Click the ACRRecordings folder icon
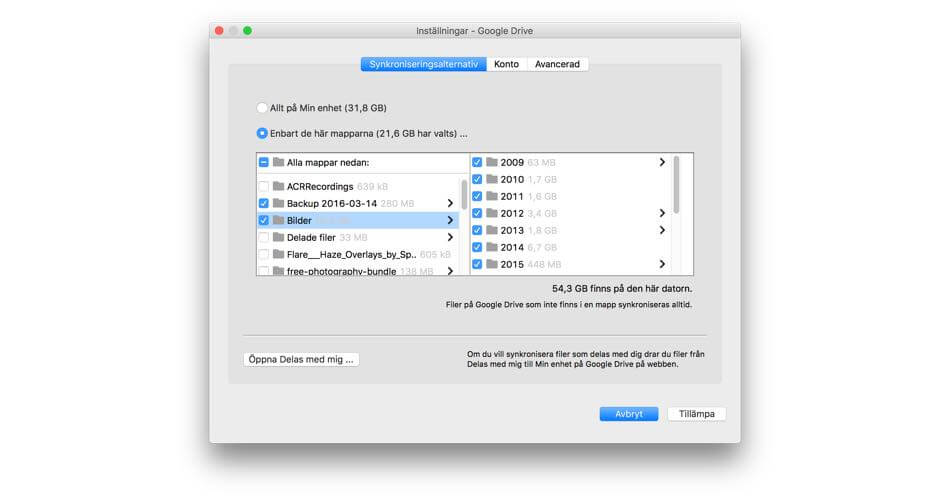Screen dimensions: 950x500 (x=278, y=187)
